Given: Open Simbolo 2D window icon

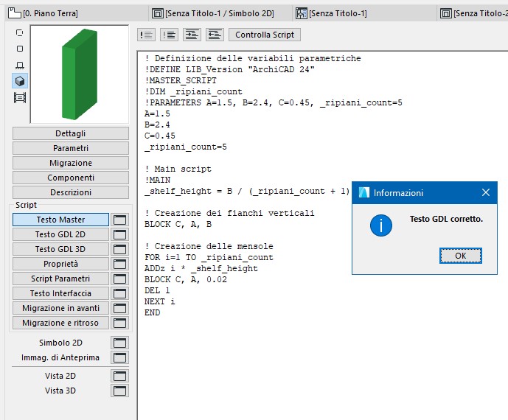Looking at the screenshot, I should [x=119, y=343].
